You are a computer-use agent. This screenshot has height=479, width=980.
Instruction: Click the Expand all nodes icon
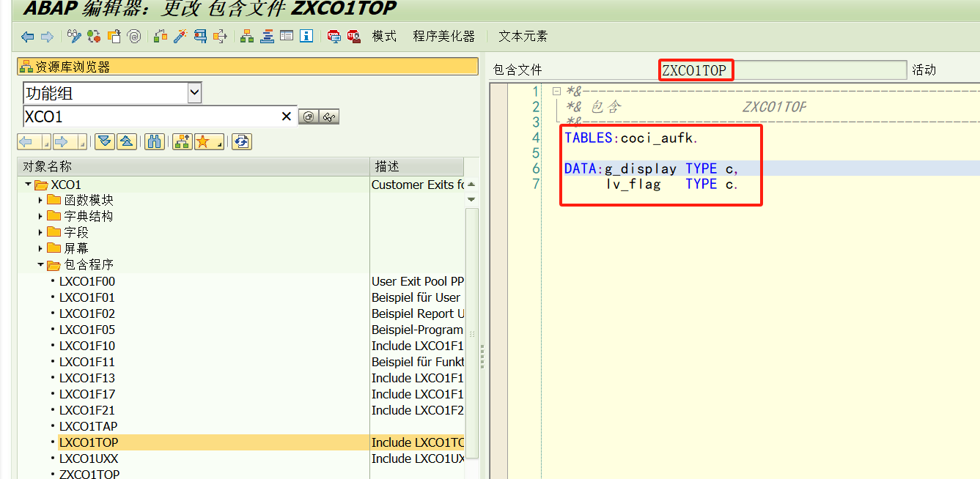tap(105, 142)
